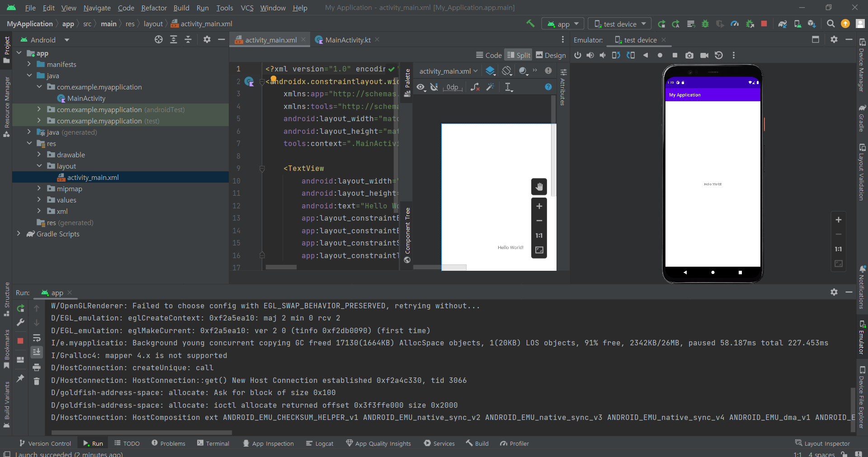The width and height of the screenshot is (868, 457).
Task: Click the Pan hand tool in design view
Action: (x=539, y=186)
